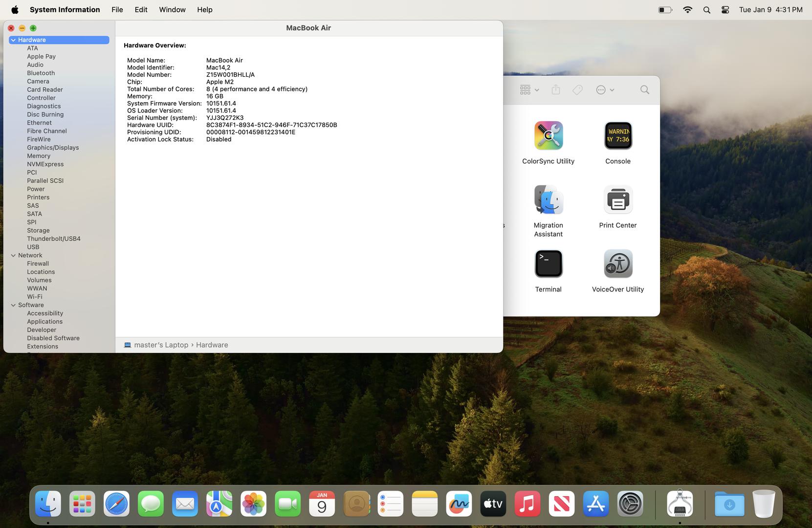Open Terminal in Finder window
812x528 pixels.
(x=549, y=264)
